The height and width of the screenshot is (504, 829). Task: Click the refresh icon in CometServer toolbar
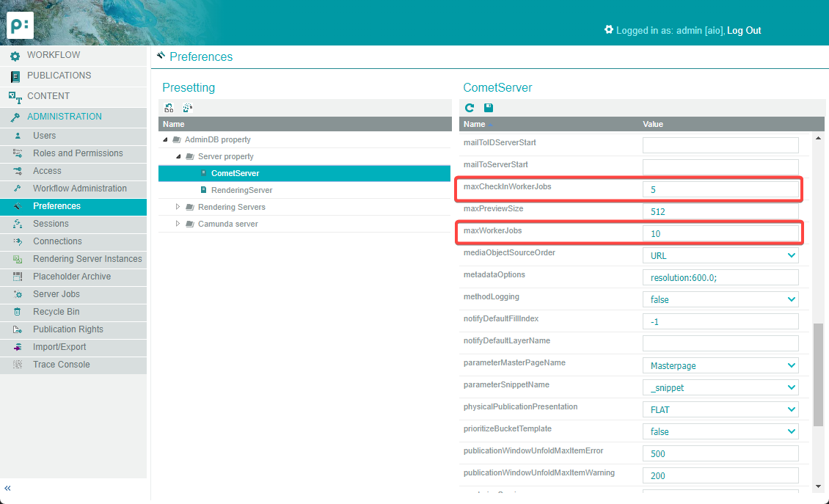pos(470,108)
